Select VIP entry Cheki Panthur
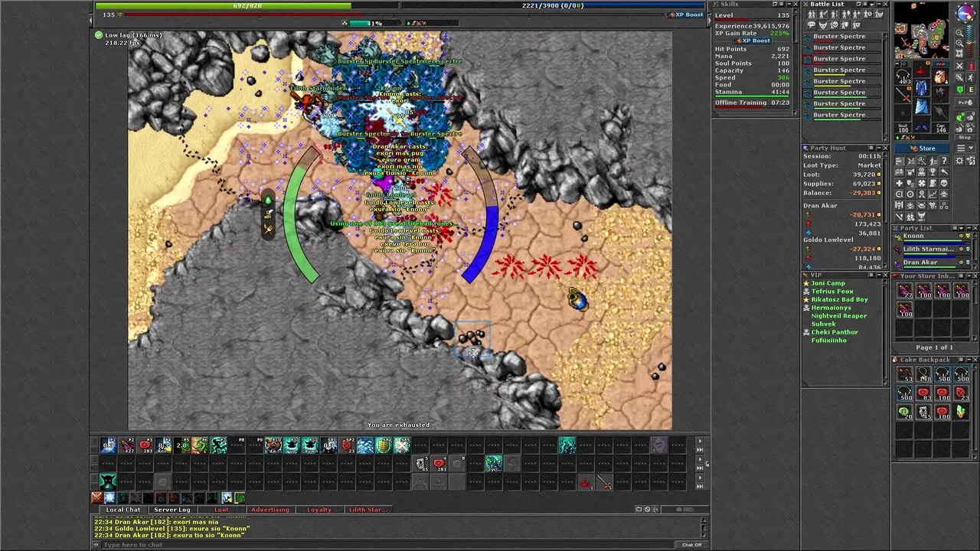The image size is (980, 551). coord(835,332)
